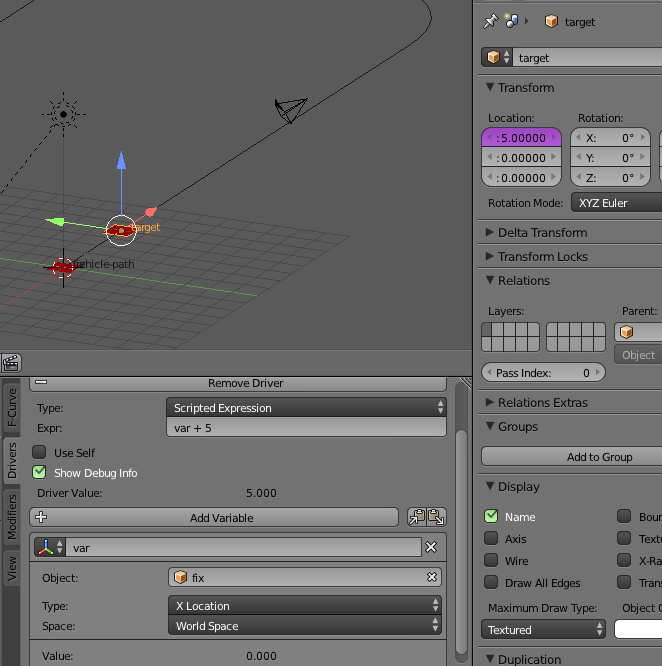662x666 pixels.
Task: Click the Pass Index value slider
Action: click(x=543, y=373)
